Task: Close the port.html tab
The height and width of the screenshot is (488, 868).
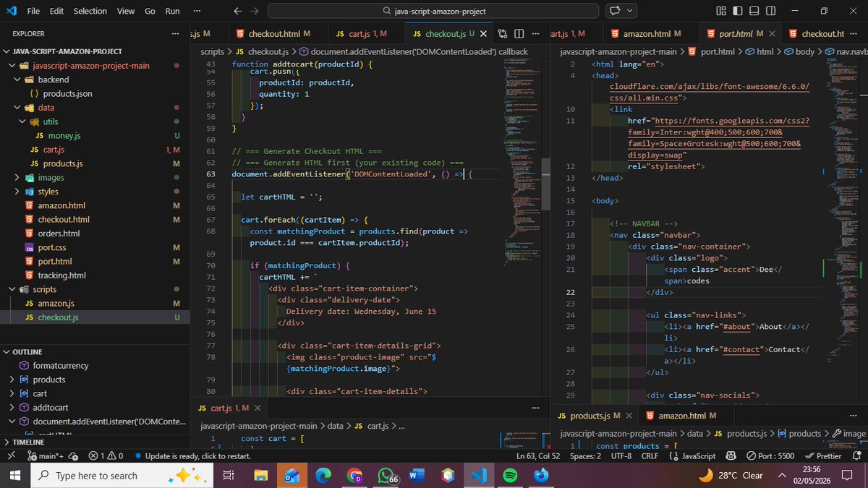Action: (773, 34)
